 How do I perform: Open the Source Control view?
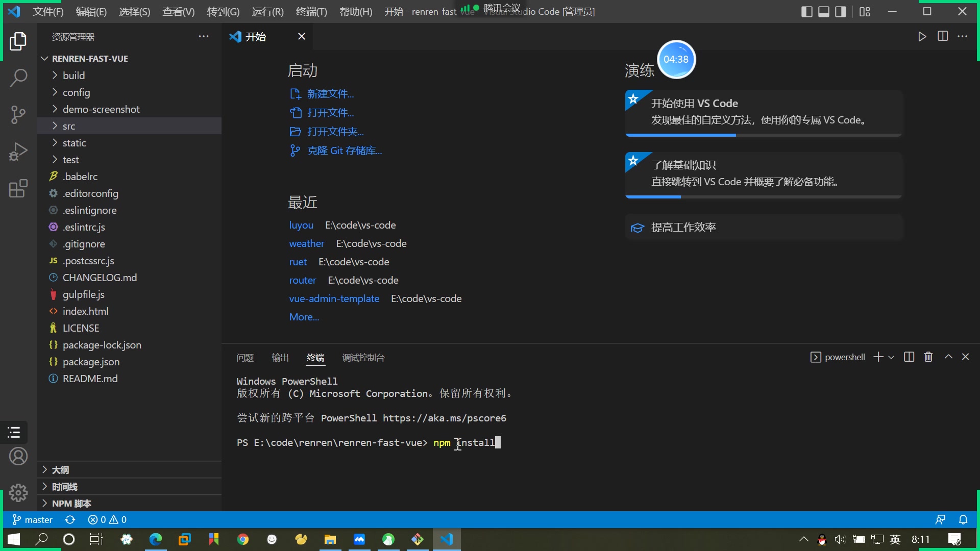(x=18, y=115)
